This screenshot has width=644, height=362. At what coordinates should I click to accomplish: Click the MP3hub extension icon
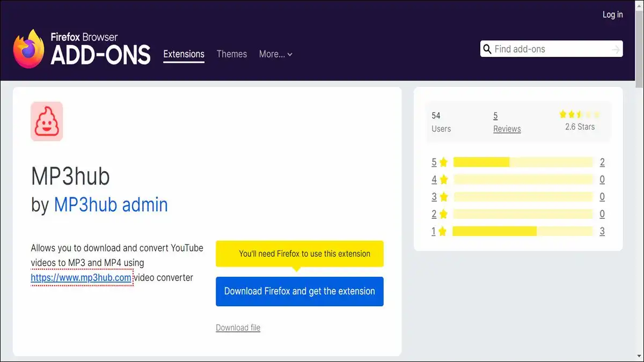pyautogui.click(x=47, y=121)
